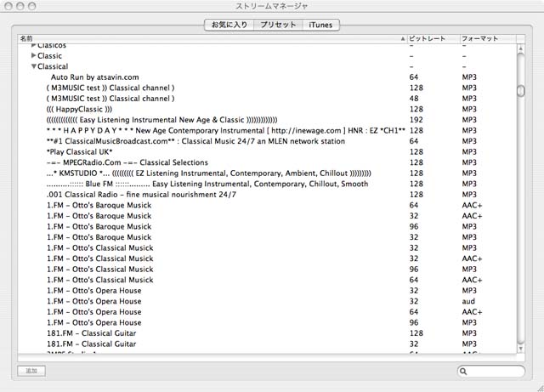The height and width of the screenshot is (392, 544).
Task: Select the .001 Classical Radio stream
Action: pyautogui.click(x=267, y=195)
